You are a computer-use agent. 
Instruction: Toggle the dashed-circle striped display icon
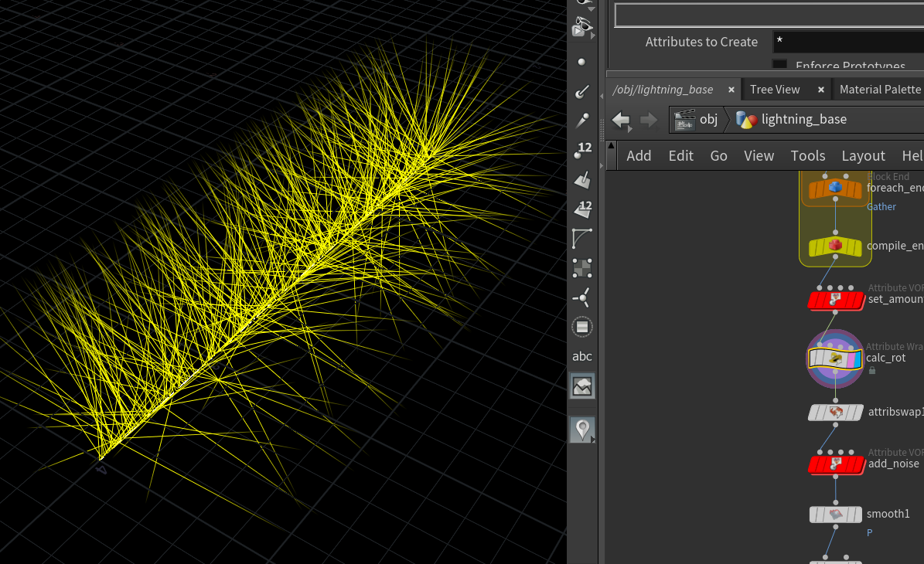[581, 327]
